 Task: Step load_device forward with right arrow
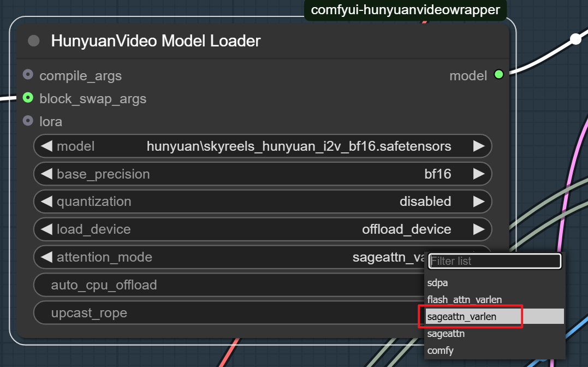pyautogui.click(x=479, y=229)
